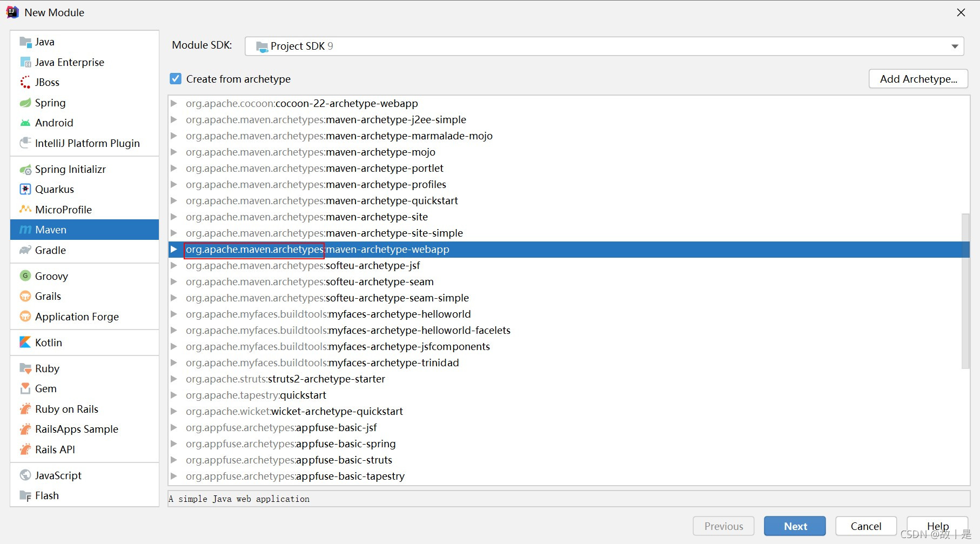The width and height of the screenshot is (980, 544).
Task: Click the IntelliJ IDEA logo in title bar
Action: tap(12, 12)
